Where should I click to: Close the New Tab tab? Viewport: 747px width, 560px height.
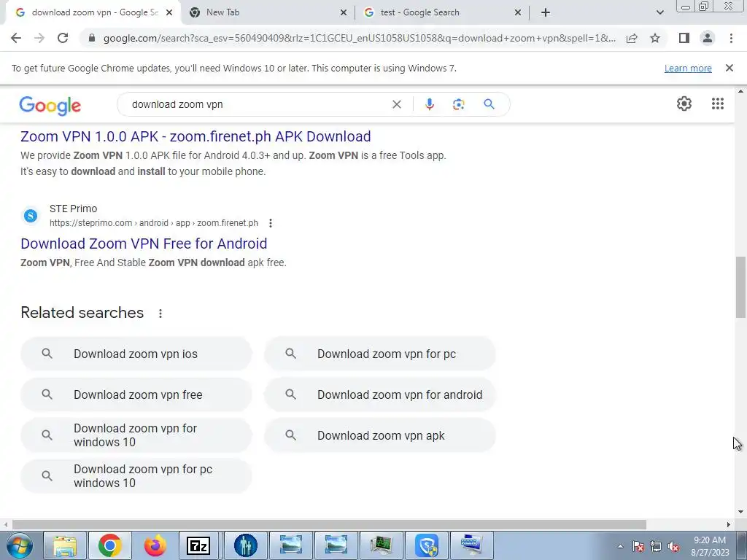click(x=344, y=13)
